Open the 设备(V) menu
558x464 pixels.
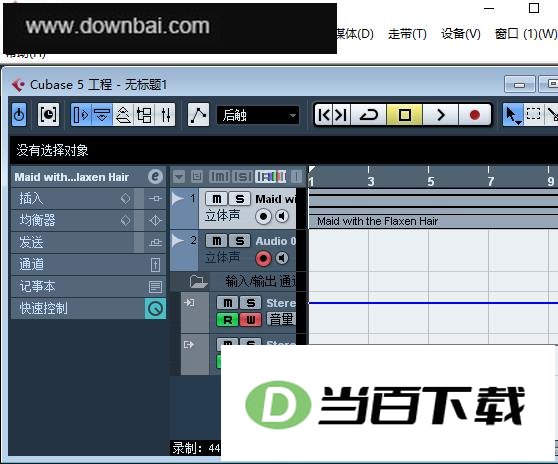[x=461, y=34]
